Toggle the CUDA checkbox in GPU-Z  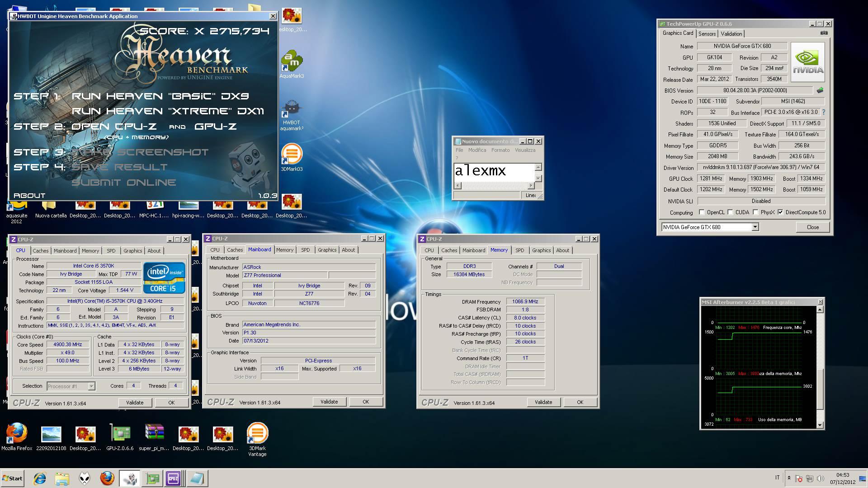pyautogui.click(x=730, y=212)
